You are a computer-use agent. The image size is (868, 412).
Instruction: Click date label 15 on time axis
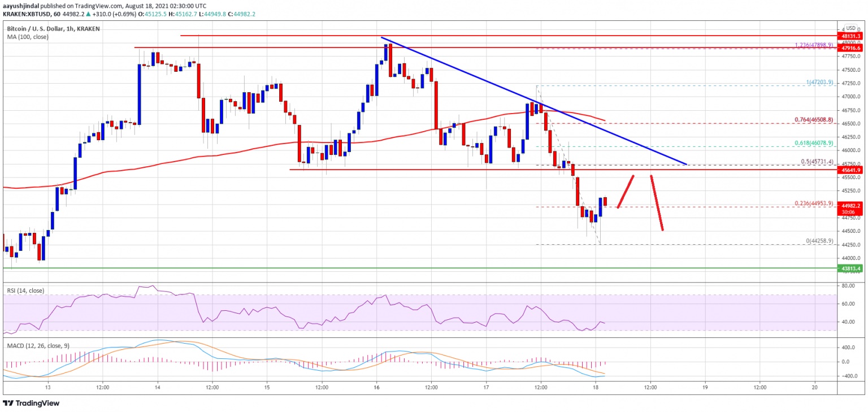pyautogui.click(x=267, y=388)
